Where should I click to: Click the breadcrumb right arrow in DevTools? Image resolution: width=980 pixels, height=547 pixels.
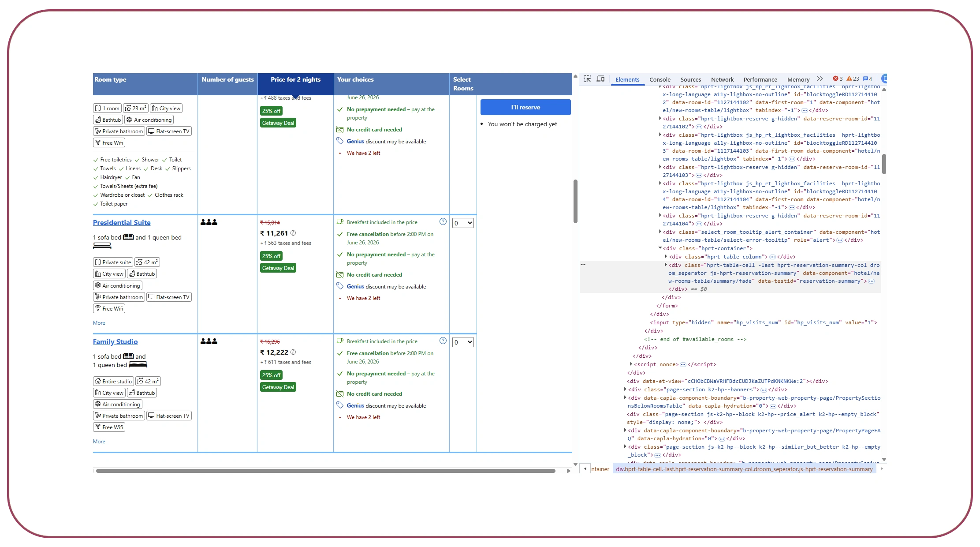point(882,469)
